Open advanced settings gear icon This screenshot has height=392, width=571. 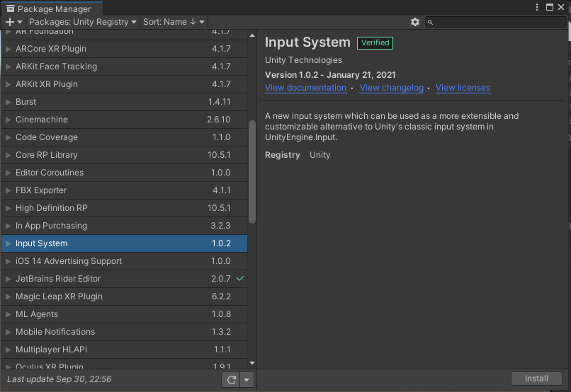pos(414,22)
